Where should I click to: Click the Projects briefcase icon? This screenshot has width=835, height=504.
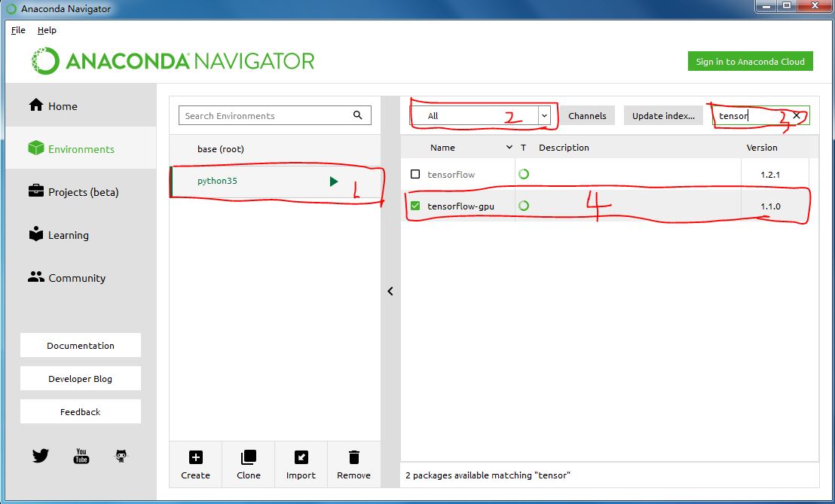pos(35,191)
